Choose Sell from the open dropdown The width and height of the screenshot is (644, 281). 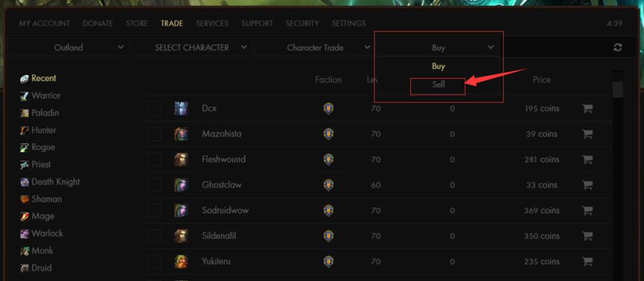[x=439, y=84]
